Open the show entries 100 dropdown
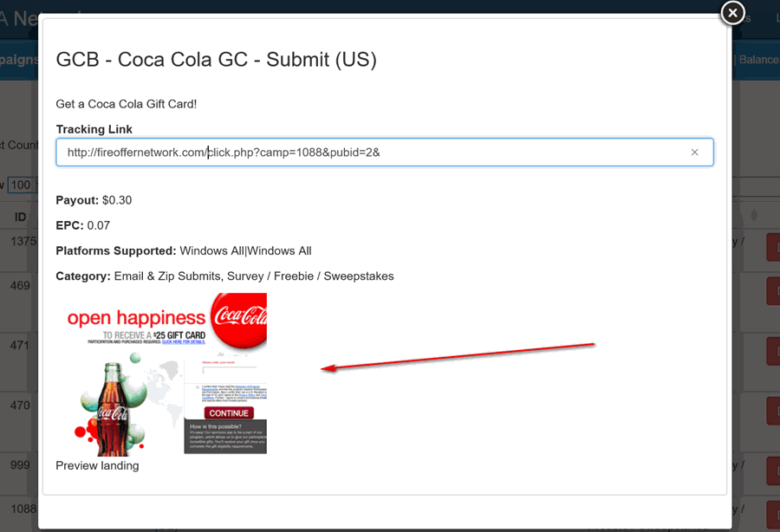Viewport: 780px width, 532px height. (21, 185)
